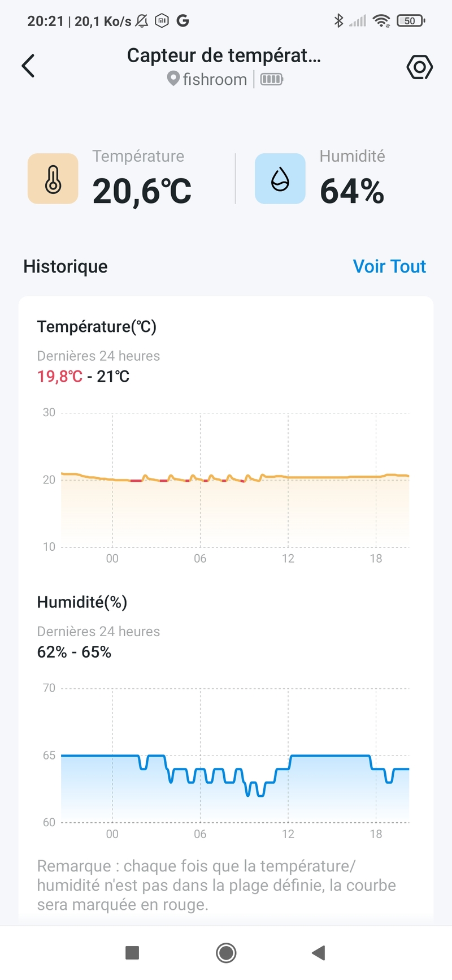The image size is (452, 980).
Task: Tap the 64% humidity reading
Action: (x=352, y=191)
